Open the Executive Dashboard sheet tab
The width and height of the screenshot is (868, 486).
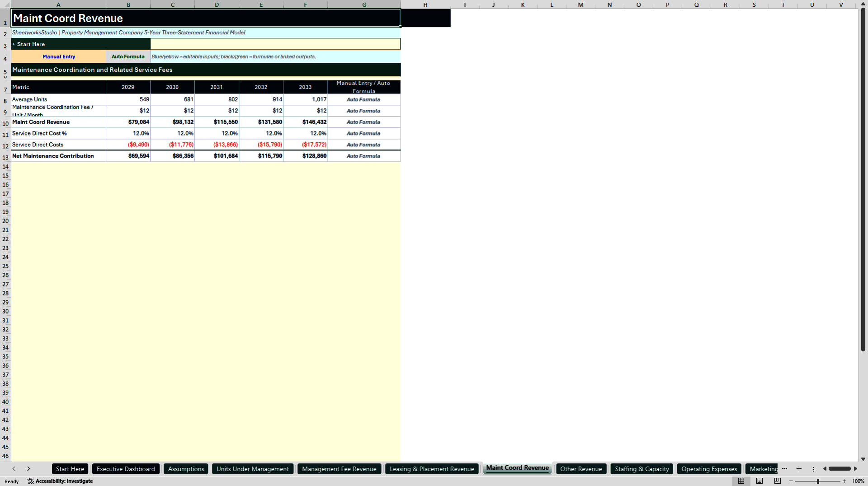tap(126, 469)
